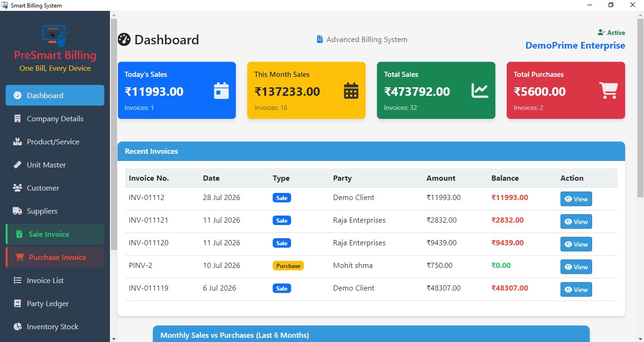View invoice INV-01112
The image size is (644, 342).
pyautogui.click(x=576, y=199)
